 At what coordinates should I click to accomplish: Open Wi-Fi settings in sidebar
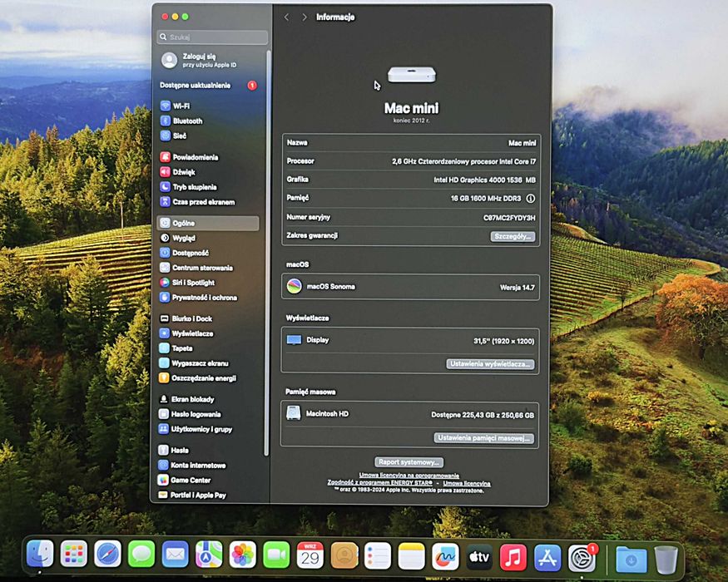pos(175,106)
